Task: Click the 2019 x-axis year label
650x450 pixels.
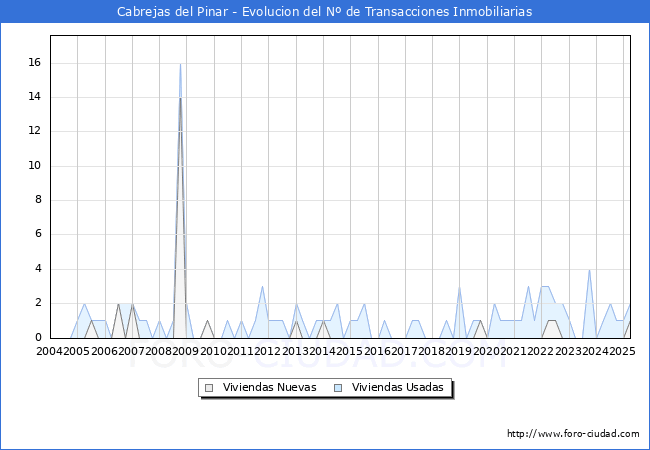Action: [458, 351]
